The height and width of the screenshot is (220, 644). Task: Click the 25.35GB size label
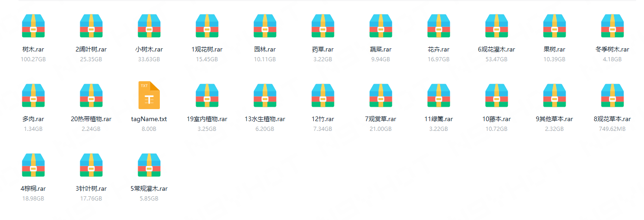pyautogui.click(x=91, y=59)
